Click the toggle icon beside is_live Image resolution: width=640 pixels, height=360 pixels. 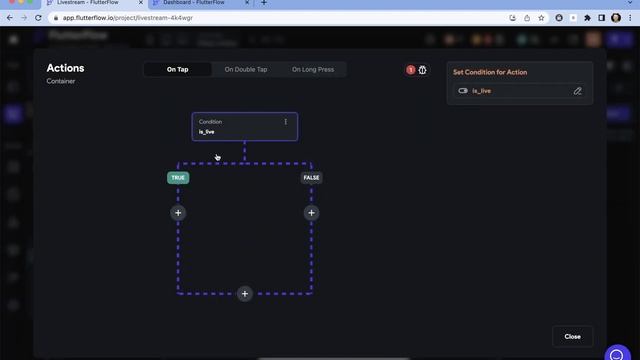click(462, 91)
